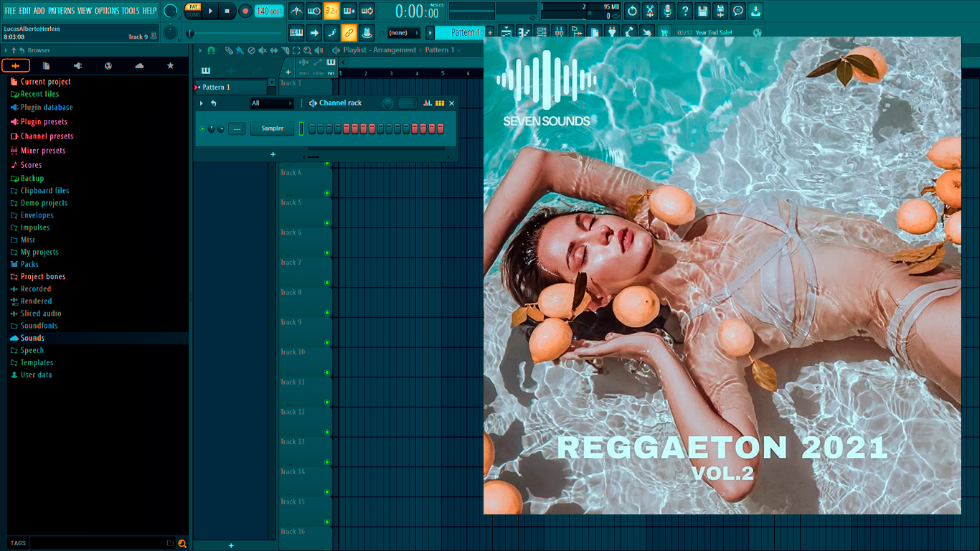Image resolution: width=980 pixels, height=551 pixels.
Task: Click the song position slider handle
Action: [189, 33]
